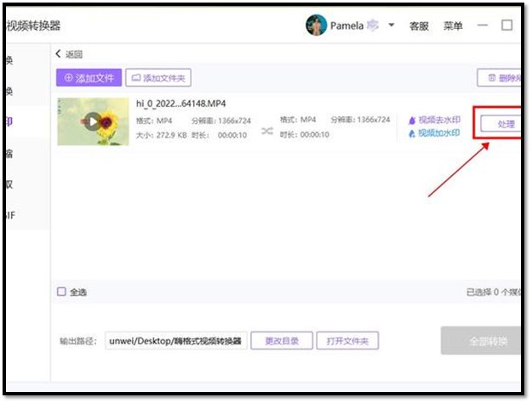Click the output path field
Image resolution: width=532 pixels, height=403 pixels.
(x=175, y=341)
